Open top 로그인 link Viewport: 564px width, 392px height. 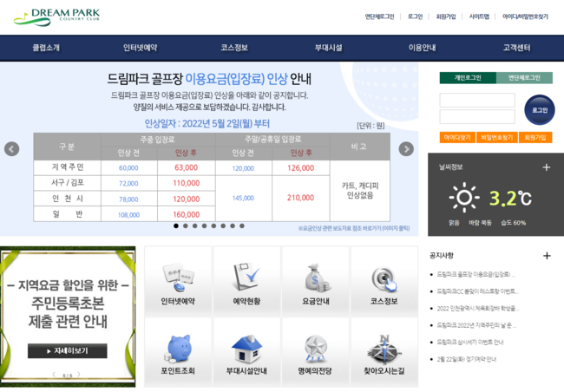415,16
